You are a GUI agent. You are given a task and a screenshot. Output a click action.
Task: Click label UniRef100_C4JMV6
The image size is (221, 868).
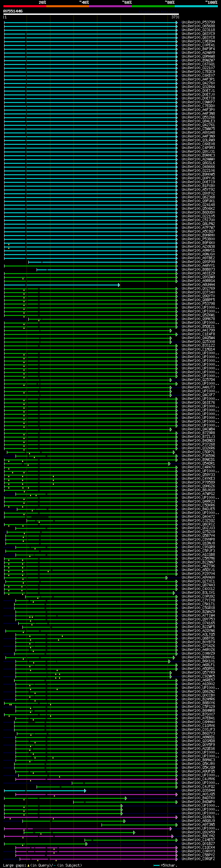click(198, 779)
